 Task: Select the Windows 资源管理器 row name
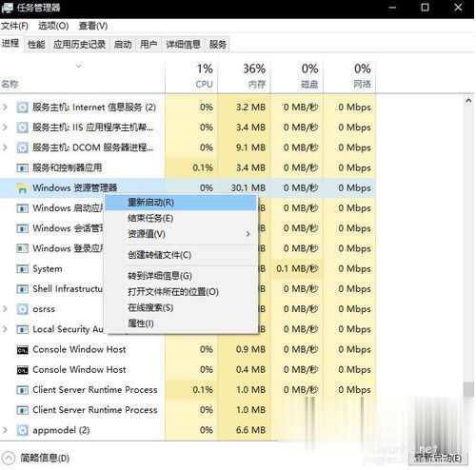pyautogui.click(x=75, y=188)
